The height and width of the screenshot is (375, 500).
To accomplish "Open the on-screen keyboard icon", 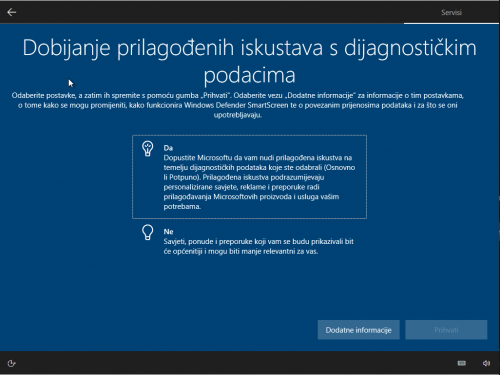I will pos(462,363).
